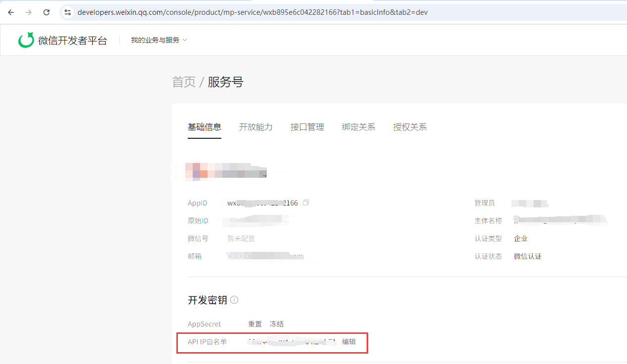Navigate to 首页 in the breadcrumb
This screenshot has height=364, width=627.
coord(184,82)
